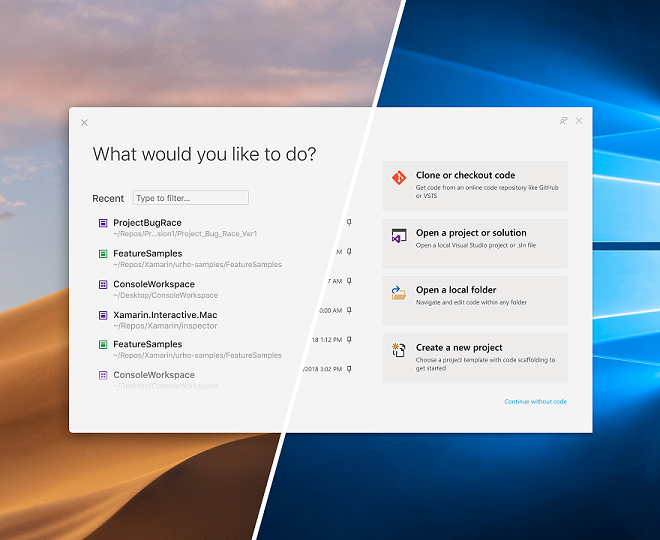Select the second FeatureSamples name in Recent
660x540 pixels.
click(x=147, y=344)
